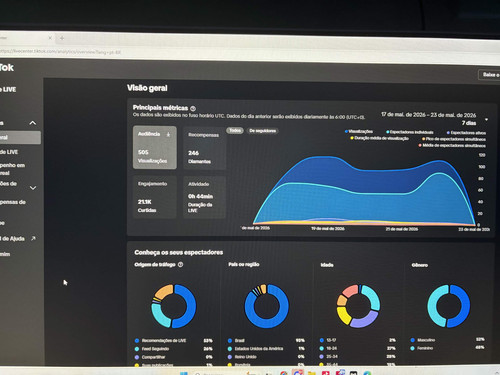Select the Todos filter pill
The height and width of the screenshot is (375, 500).
point(235,131)
